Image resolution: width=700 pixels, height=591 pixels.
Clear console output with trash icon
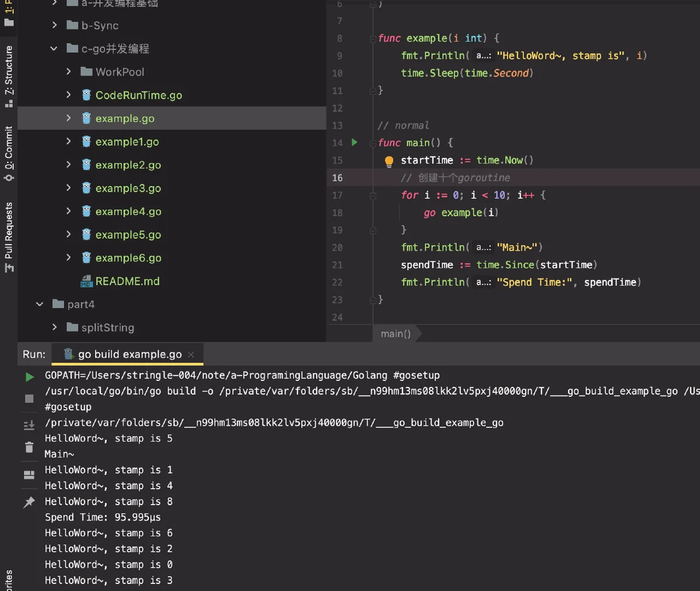29,447
